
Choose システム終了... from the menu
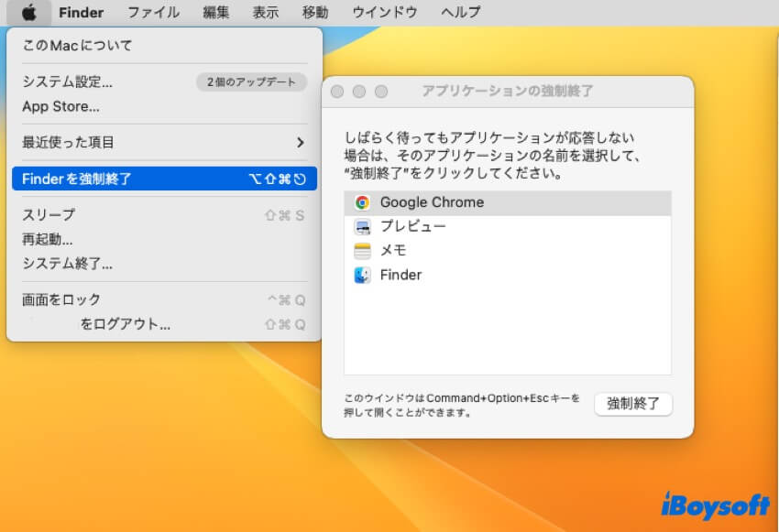pyautogui.click(x=164, y=264)
